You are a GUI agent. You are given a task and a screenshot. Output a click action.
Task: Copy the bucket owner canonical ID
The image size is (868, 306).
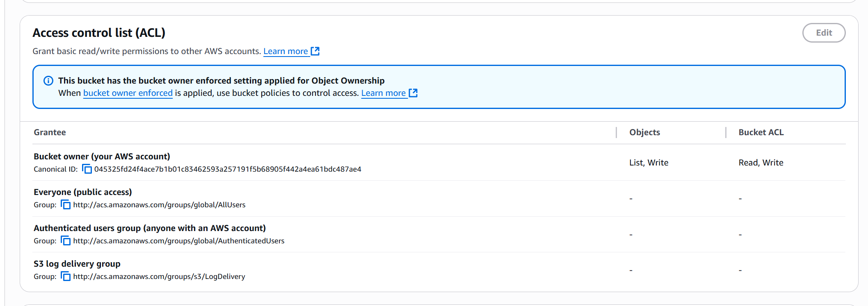tap(87, 169)
